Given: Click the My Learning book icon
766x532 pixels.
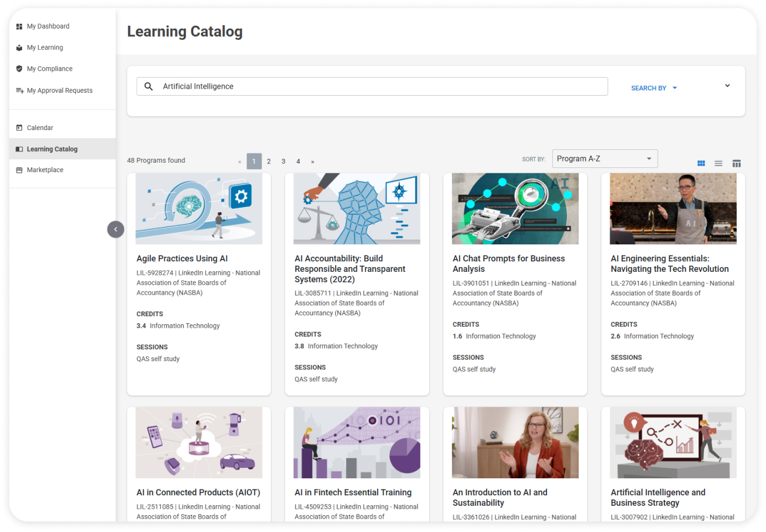Looking at the screenshot, I should [x=19, y=48].
